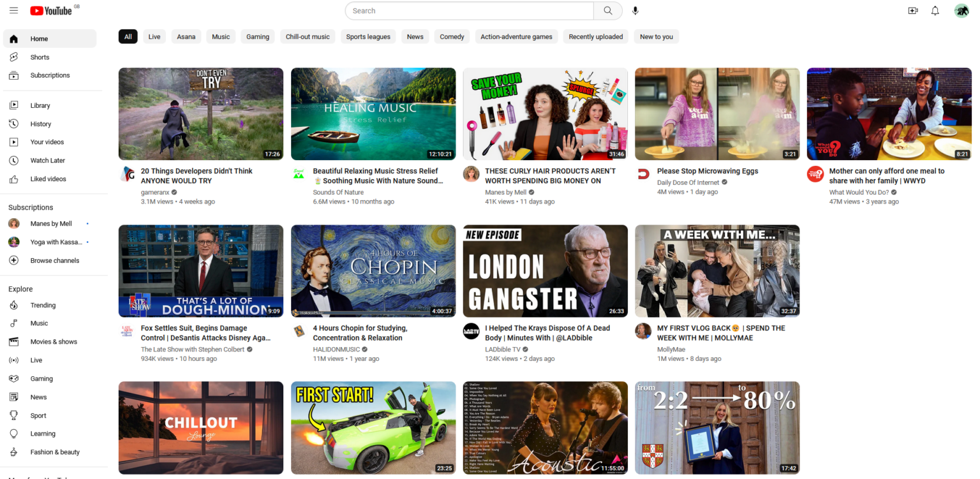The height and width of the screenshot is (479, 980).
Task: Select the Recently uploaded filter chip
Action: point(595,36)
